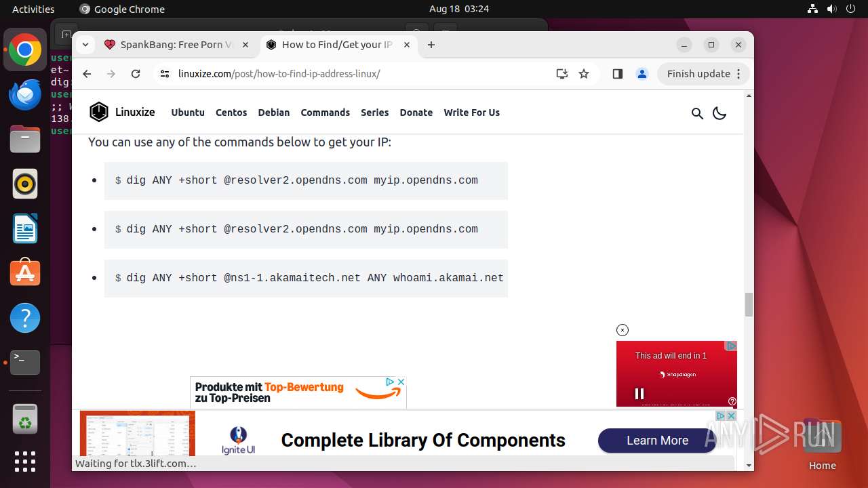Open Ubuntu Software store icon
This screenshot has height=488, width=868.
[25, 272]
